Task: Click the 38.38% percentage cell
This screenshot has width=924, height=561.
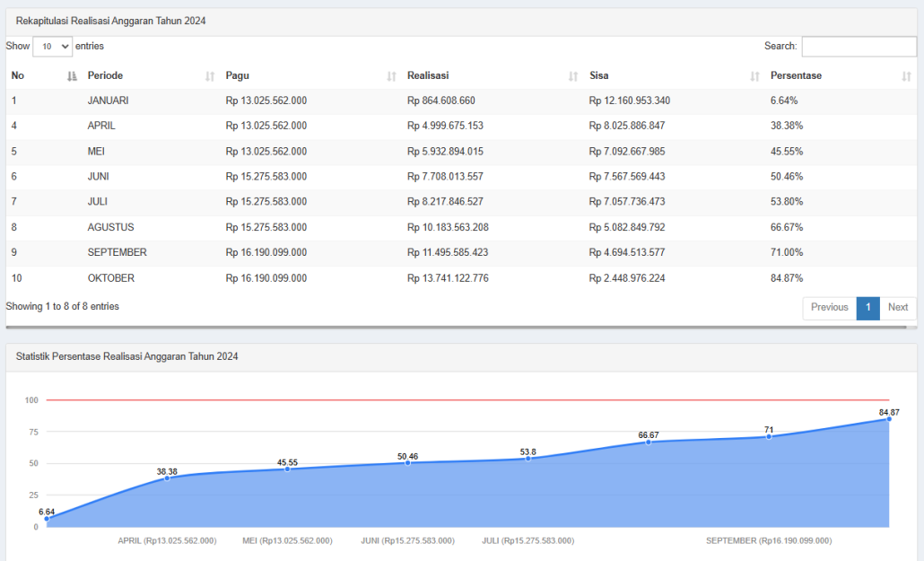Action: (x=787, y=126)
